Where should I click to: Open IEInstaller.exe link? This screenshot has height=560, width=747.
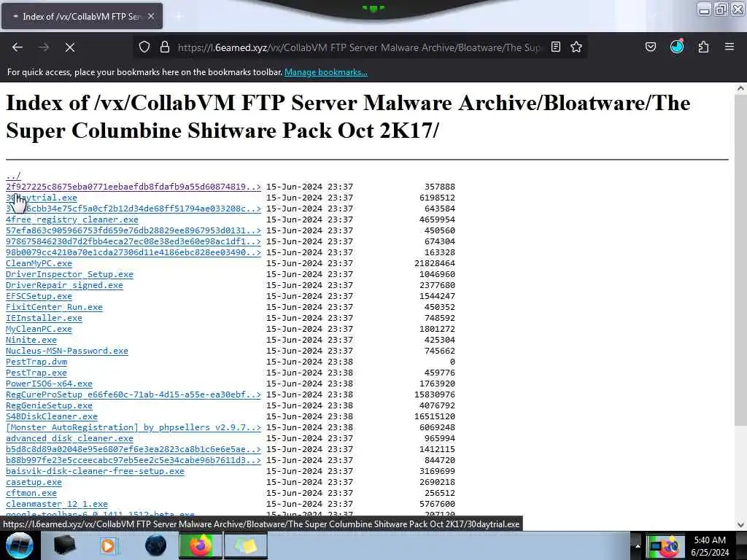44,318
